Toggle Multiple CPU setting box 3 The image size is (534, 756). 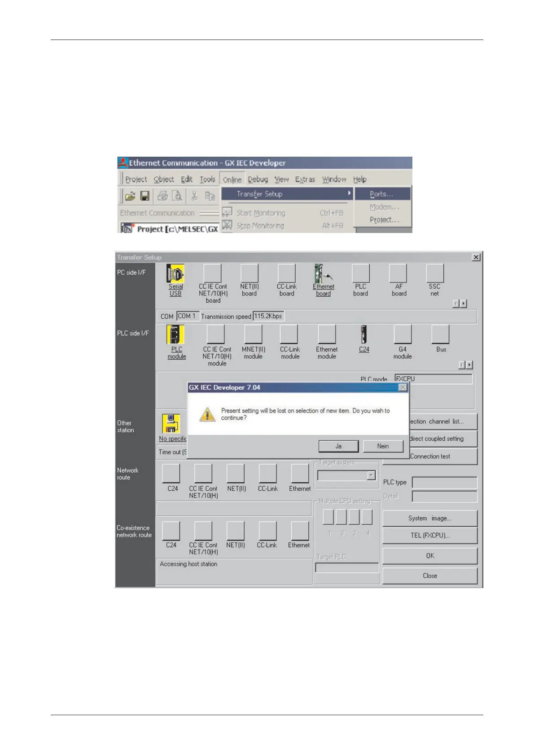pos(355,517)
